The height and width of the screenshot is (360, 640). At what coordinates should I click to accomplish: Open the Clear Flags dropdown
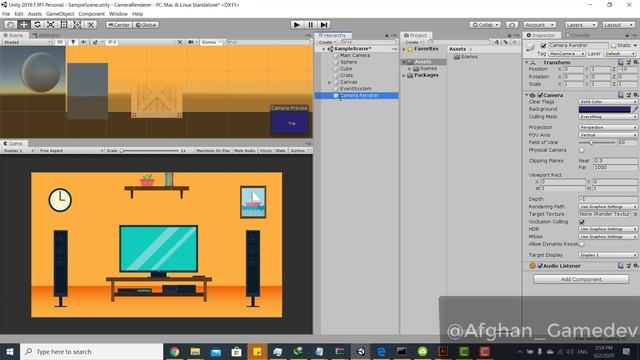(x=608, y=102)
